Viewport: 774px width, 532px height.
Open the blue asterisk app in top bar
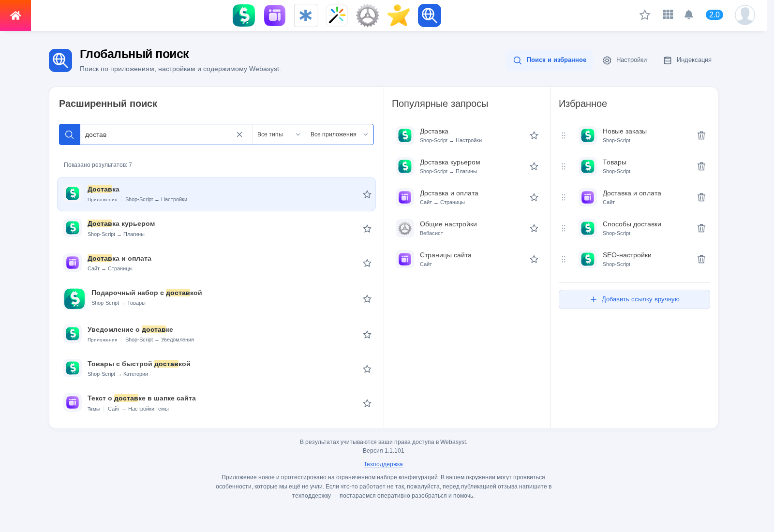tap(306, 15)
